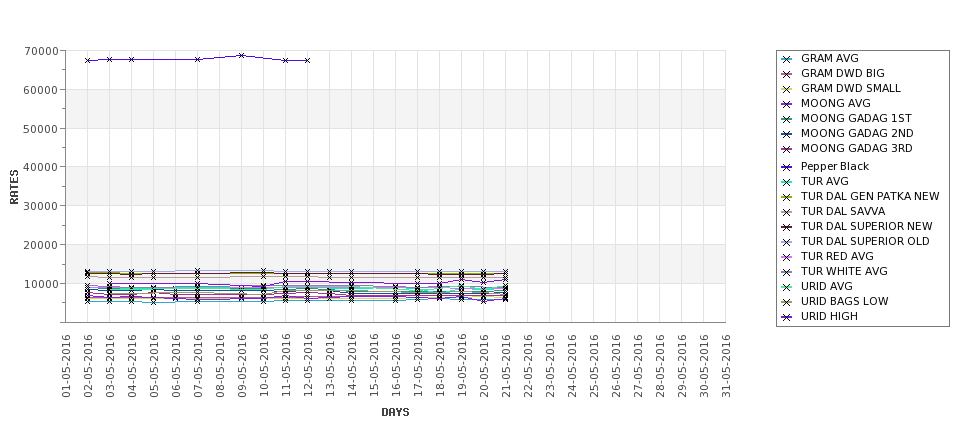Click the MOONG GADAG 1ST legend marker

click(787, 119)
